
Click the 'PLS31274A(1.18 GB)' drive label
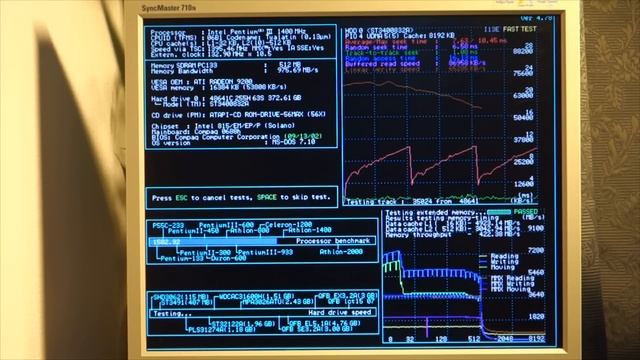click(x=222, y=329)
